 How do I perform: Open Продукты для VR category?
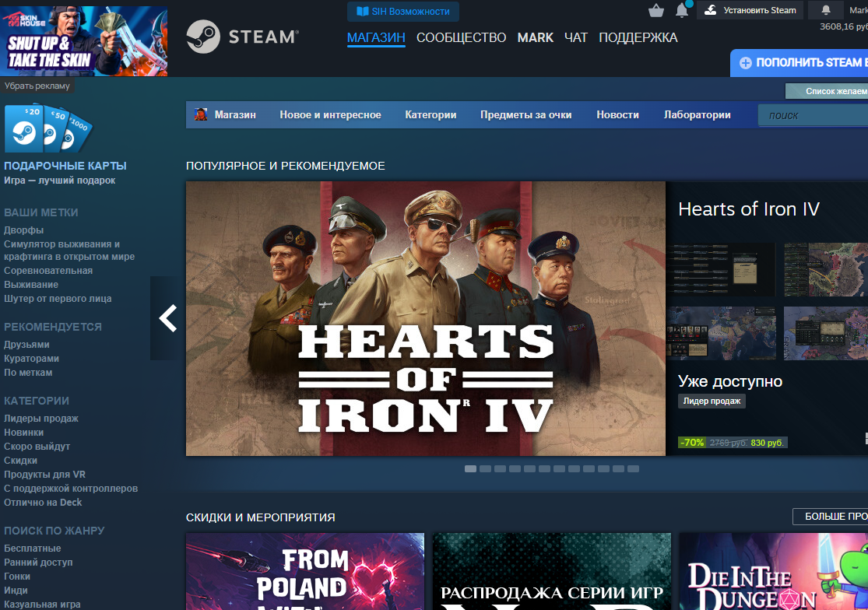click(45, 475)
